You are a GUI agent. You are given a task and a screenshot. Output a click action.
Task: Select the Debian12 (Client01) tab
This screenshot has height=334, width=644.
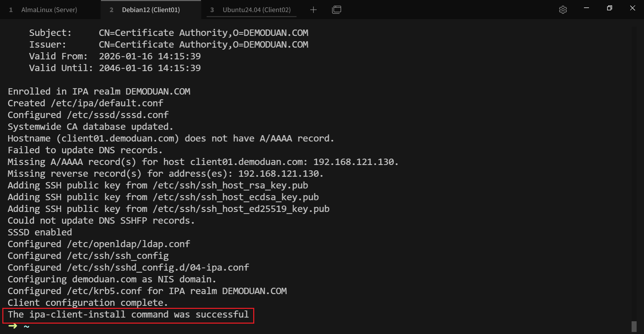[x=151, y=10]
